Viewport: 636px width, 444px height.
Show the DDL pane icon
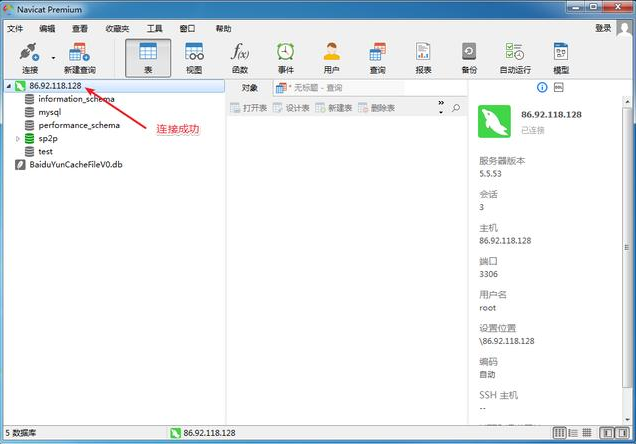click(x=559, y=87)
